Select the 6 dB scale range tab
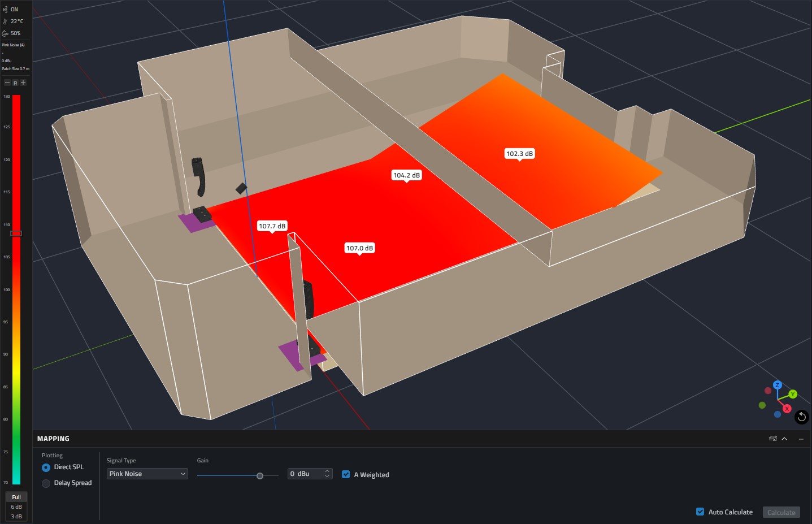The image size is (812, 524). click(16, 507)
